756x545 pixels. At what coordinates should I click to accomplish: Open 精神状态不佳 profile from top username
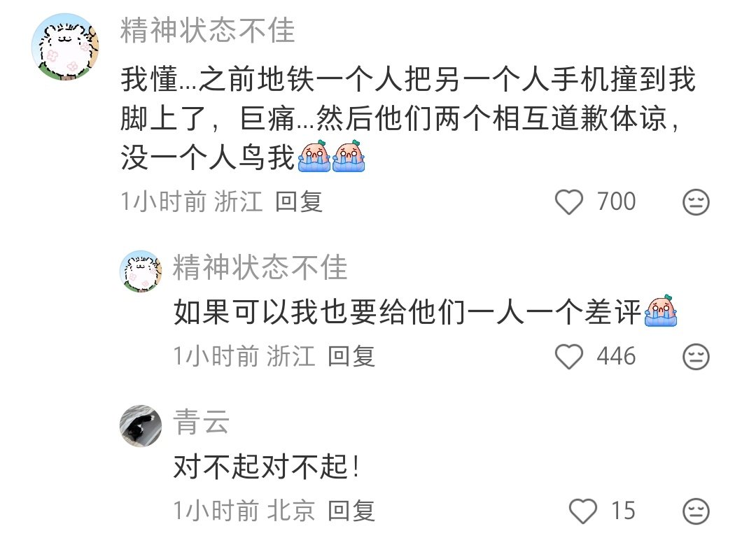coord(207,30)
